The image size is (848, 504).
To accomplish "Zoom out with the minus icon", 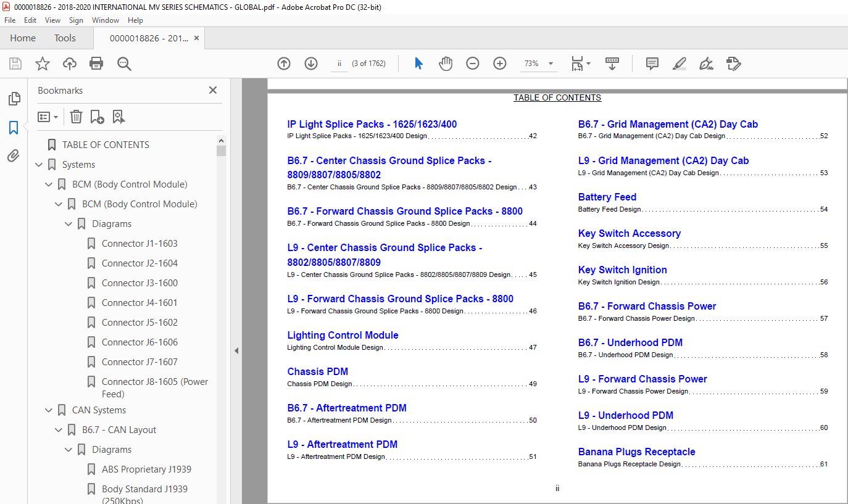I will (473, 64).
